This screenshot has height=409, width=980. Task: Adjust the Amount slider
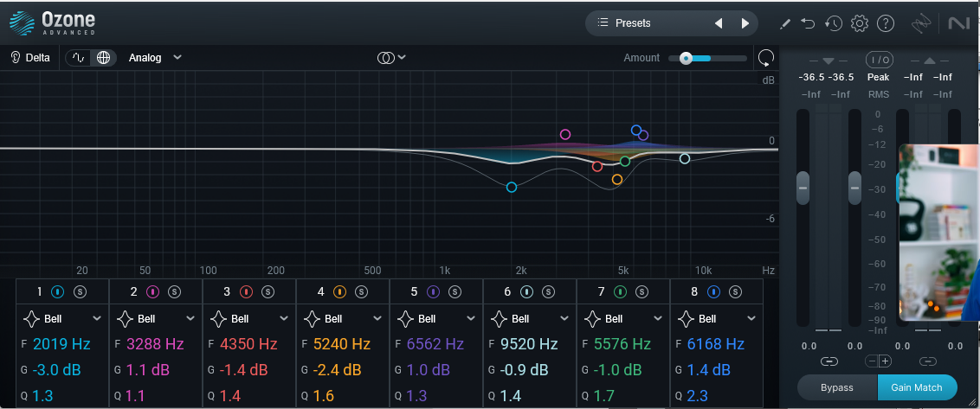[x=707, y=58]
